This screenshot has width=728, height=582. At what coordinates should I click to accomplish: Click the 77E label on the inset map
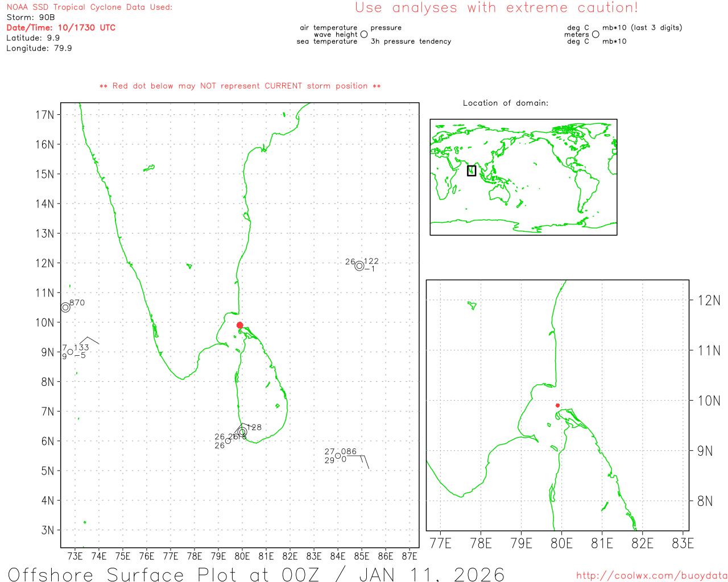[x=440, y=543]
